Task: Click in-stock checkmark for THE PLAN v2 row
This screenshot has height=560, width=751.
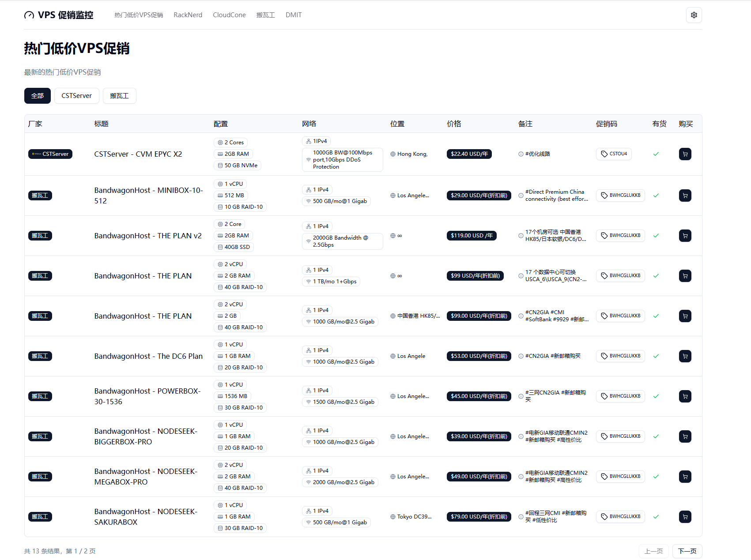Action: [656, 236]
